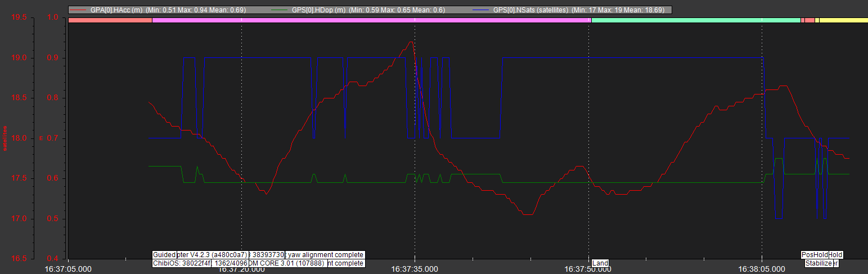Screen dimensions: 868x274
Task: Click the 16:38:05.000 time axis label
Action: 762,269
